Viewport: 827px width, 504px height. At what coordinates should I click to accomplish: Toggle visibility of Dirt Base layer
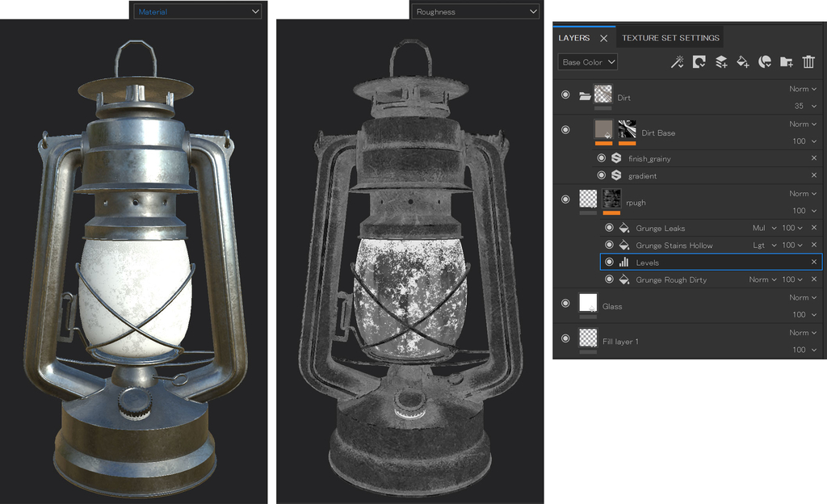point(565,129)
